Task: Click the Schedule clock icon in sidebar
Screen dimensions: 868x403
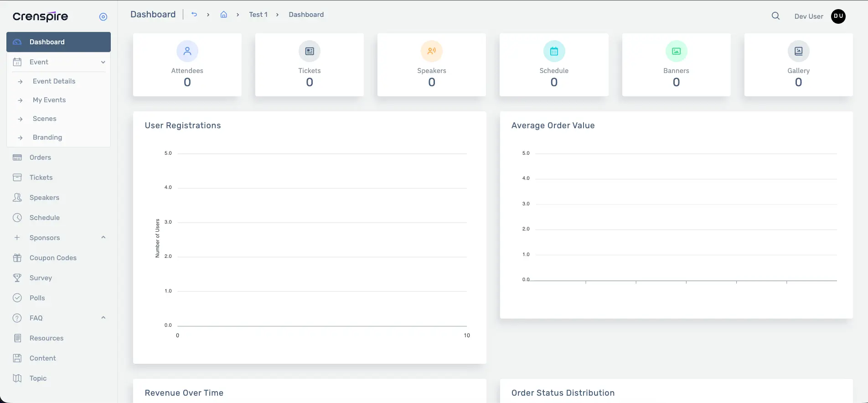Action: point(17,218)
